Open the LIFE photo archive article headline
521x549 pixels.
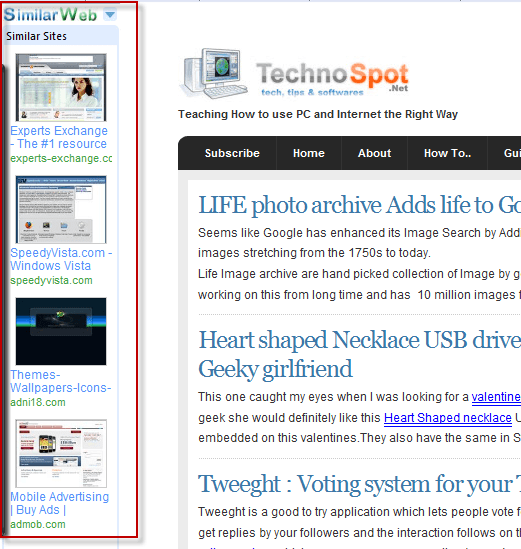click(360, 205)
